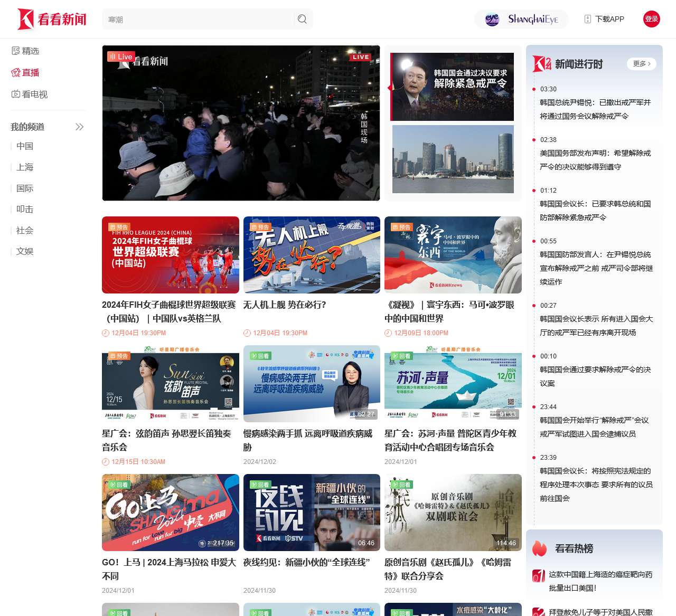The image size is (676, 616).
Task: Click the 下载APP phone icon
Action: [588, 19]
